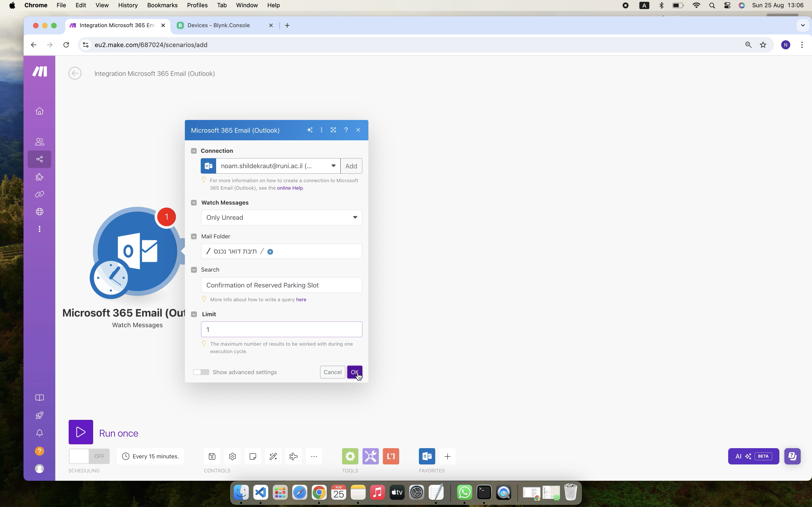Screen dimensions: 812x507
Task: Click the Run once playback control
Action: tap(81, 433)
